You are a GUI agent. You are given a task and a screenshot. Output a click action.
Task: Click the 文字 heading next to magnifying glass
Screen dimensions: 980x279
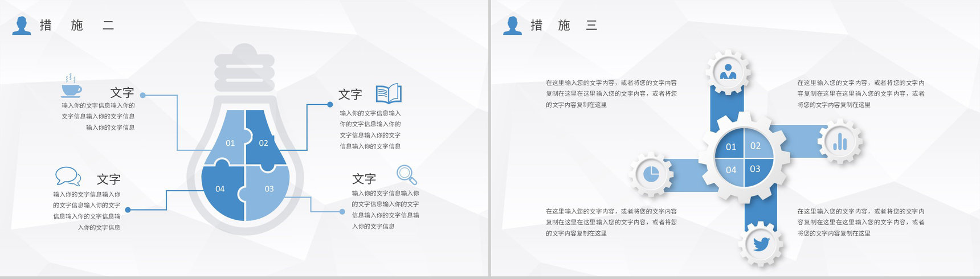click(x=364, y=179)
